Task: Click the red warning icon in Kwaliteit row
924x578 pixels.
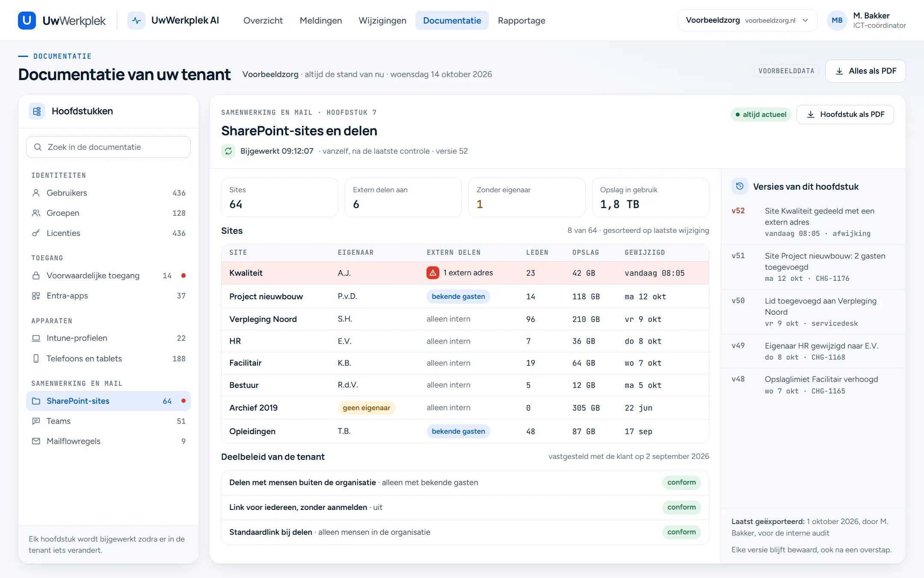Action: [433, 273]
